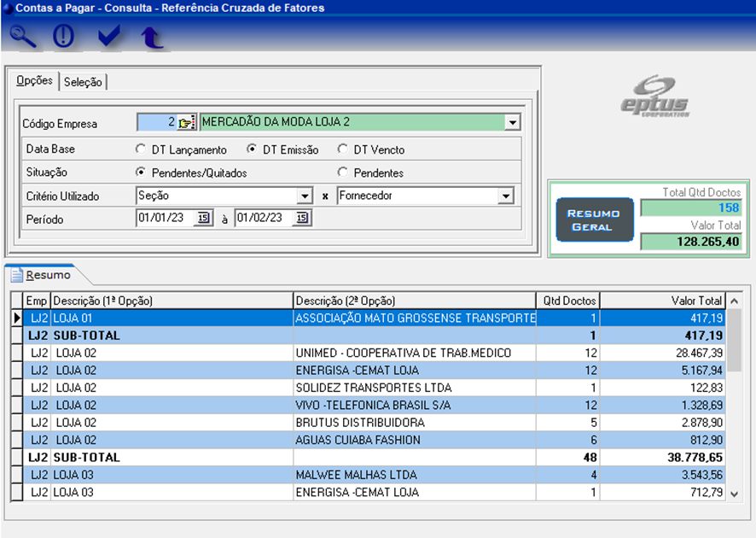Open the start date calendar picker
The height and width of the screenshot is (538, 756).
(203, 219)
